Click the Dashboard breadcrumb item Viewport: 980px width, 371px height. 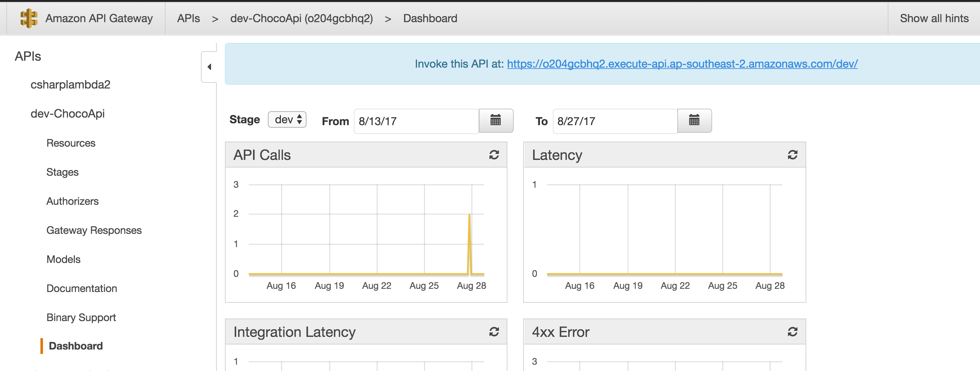430,18
